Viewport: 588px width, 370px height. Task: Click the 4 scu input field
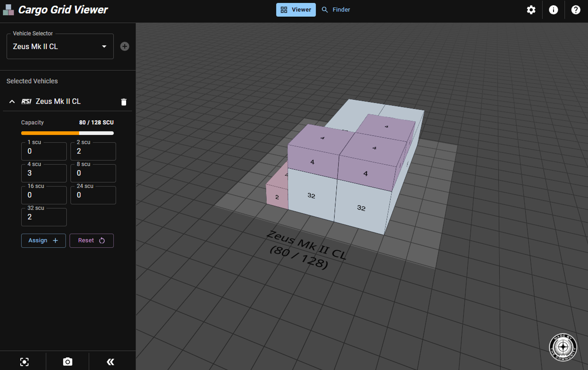44,173
